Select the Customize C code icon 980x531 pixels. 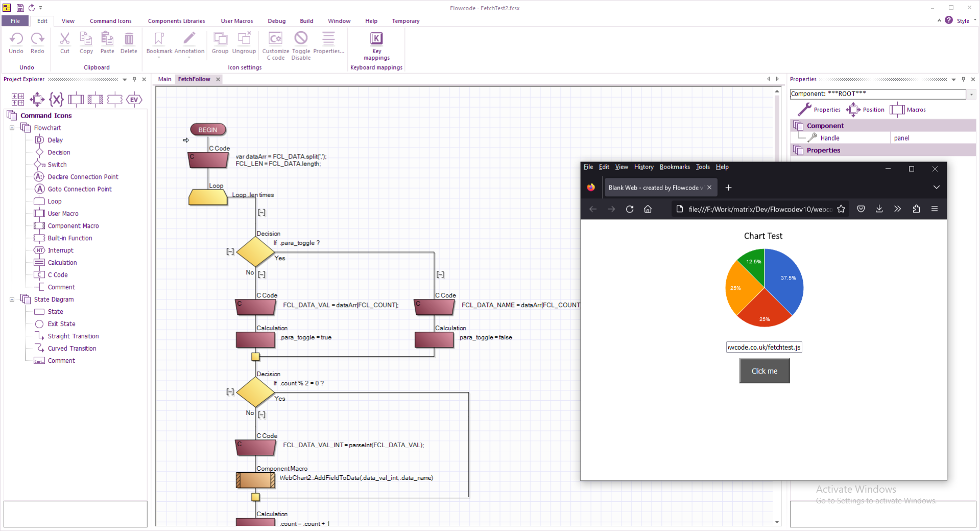tap(275, 38)
